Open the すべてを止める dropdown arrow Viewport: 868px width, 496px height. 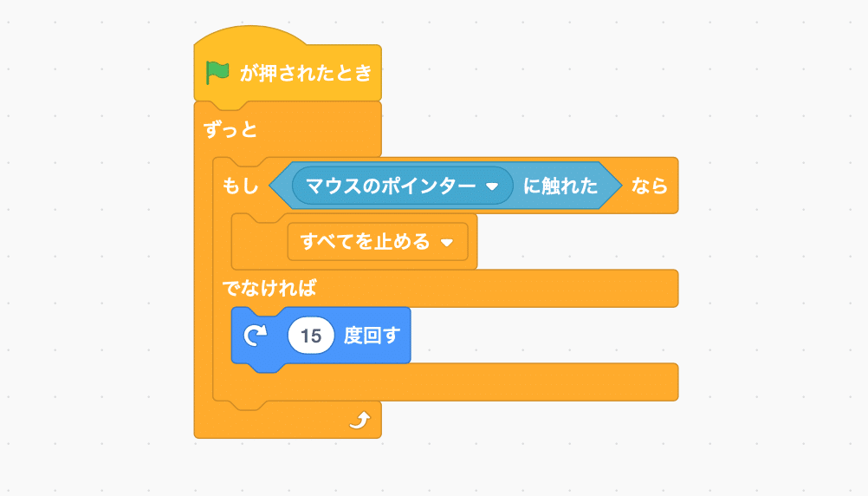[447, 242]
